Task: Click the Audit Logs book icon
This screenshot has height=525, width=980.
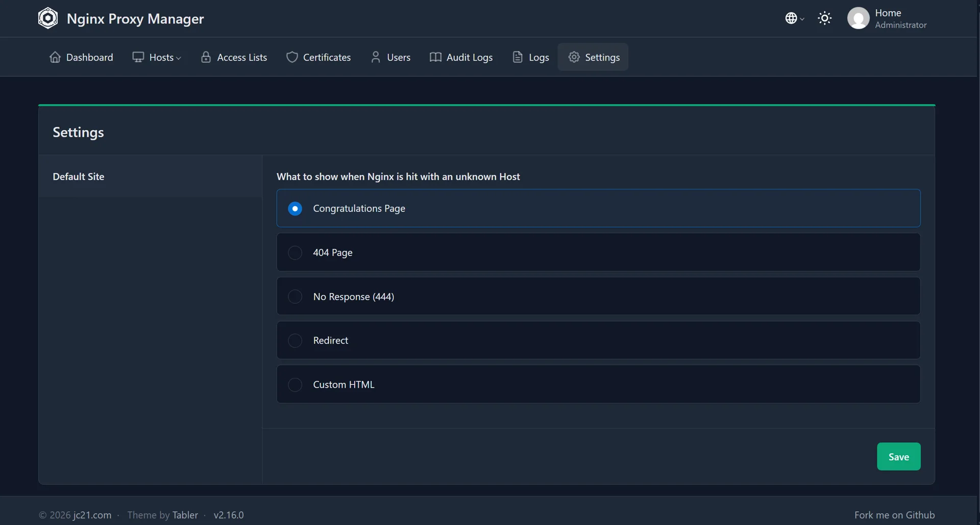Action: pos(435,57)
